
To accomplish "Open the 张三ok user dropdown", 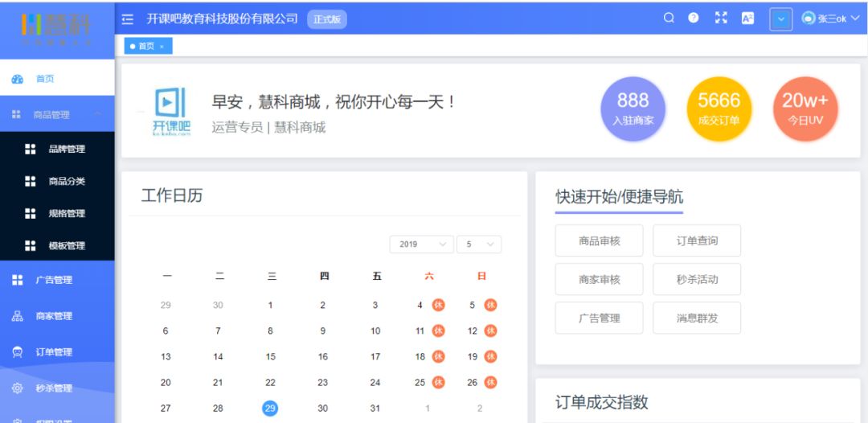I will tap(830, 18).
